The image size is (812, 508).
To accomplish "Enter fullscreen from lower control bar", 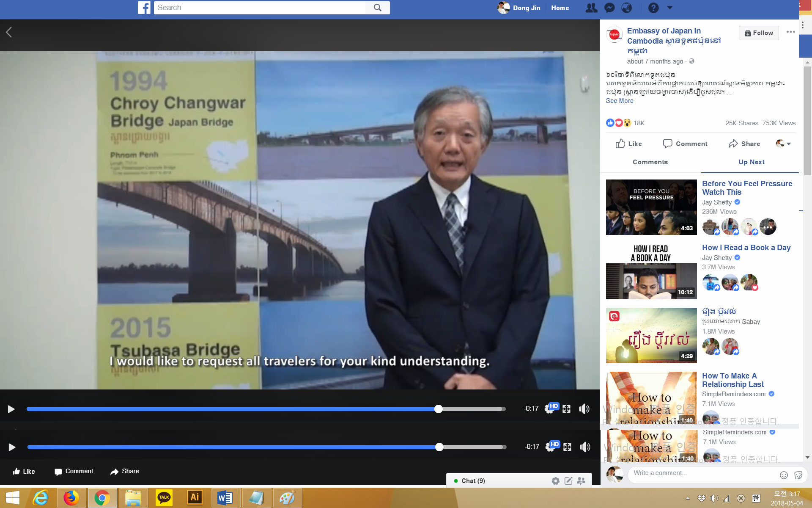I will (568, 447).
